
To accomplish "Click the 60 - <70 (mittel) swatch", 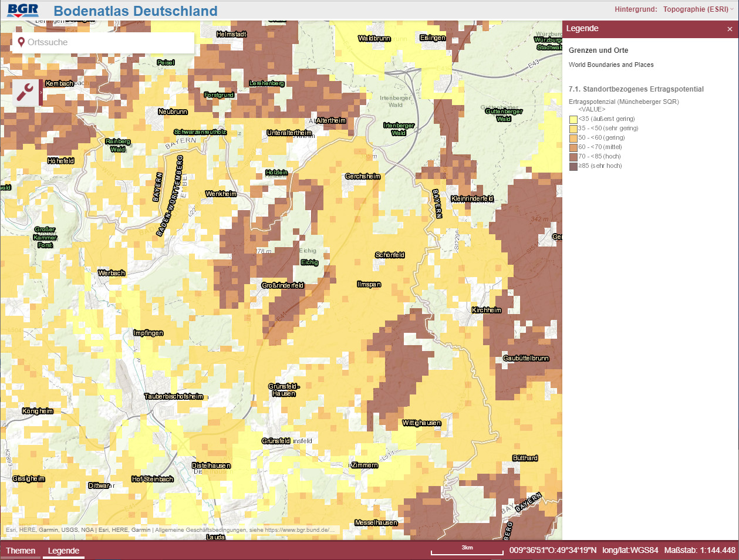I will pyautogui.click(x=573, y=147).
